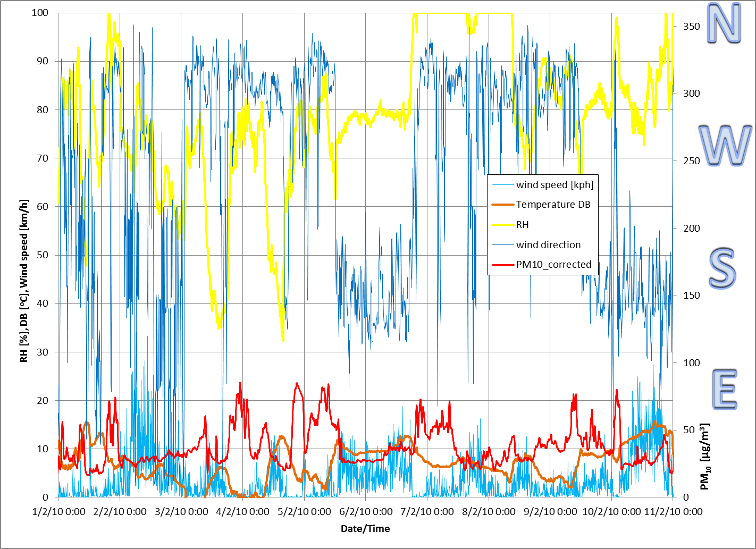
Task: Click the W compass letter
Action: click(725, 146)
